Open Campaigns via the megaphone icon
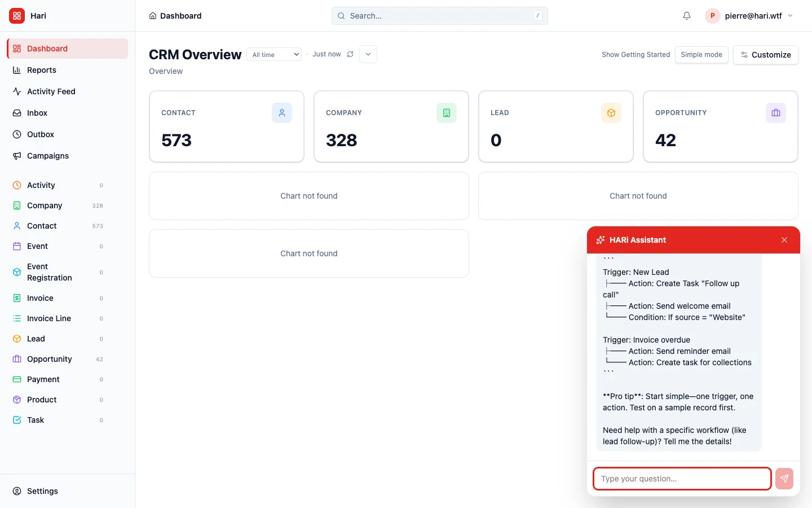812x508 pixels. pos(16,156)
